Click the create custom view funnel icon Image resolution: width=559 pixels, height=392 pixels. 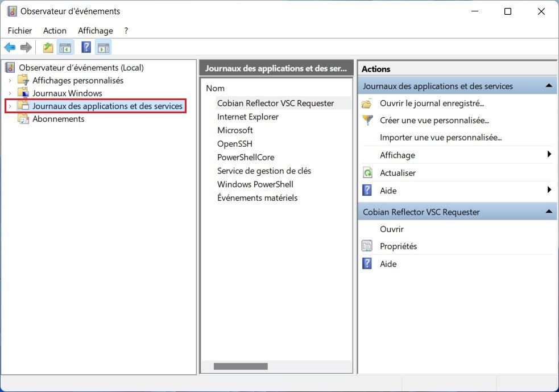coord(367,121)
